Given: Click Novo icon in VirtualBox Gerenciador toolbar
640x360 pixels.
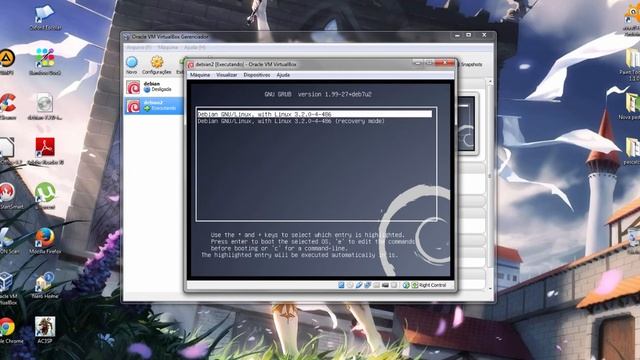Looking at the screenshot, I should click(x=131, y=65).
